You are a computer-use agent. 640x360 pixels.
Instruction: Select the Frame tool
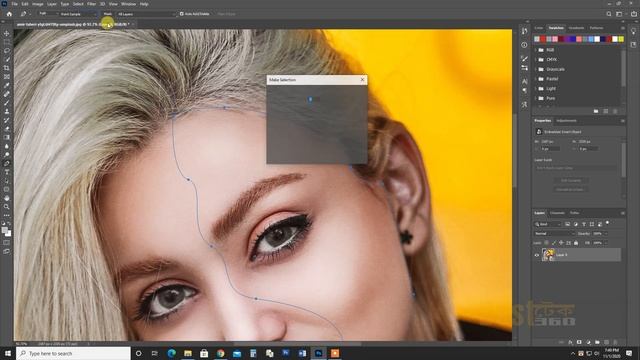[x=7, y=77]
